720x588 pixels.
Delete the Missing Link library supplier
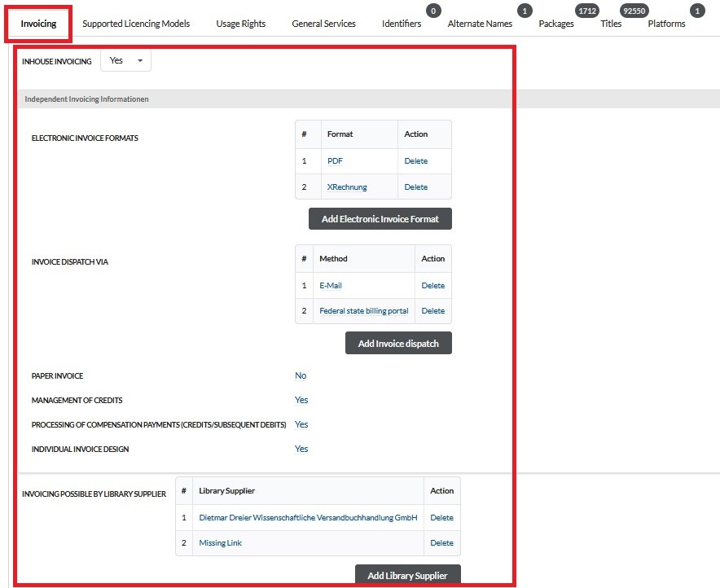tap(441, 543)
